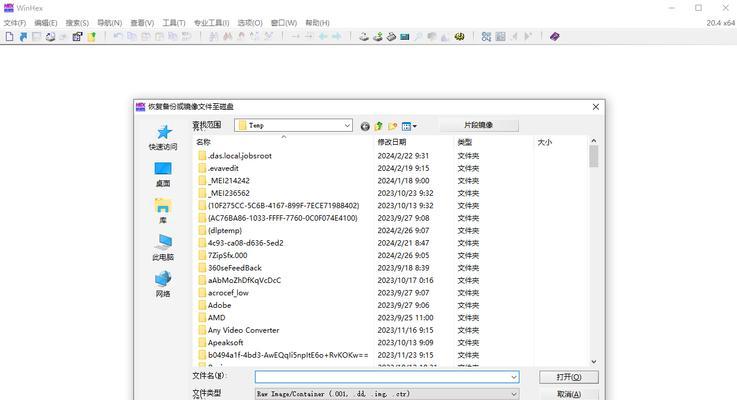Create a new folder in the dialog
This screenshot has height=400, width=737.
pos(392,126)
